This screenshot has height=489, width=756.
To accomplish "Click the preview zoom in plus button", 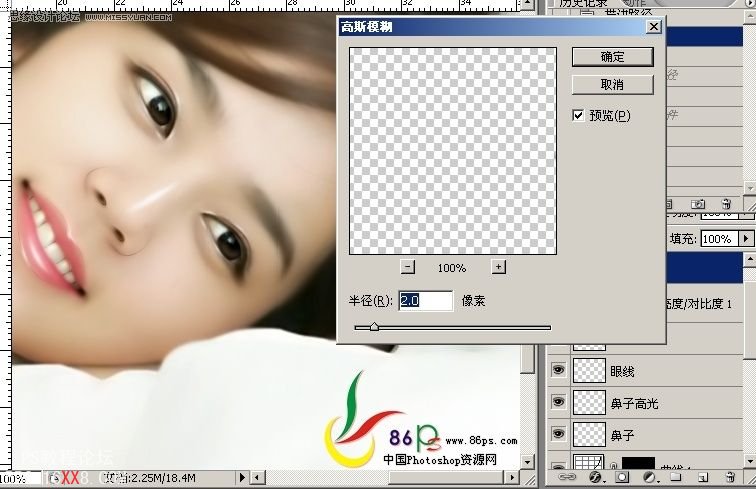I will 498,267.
